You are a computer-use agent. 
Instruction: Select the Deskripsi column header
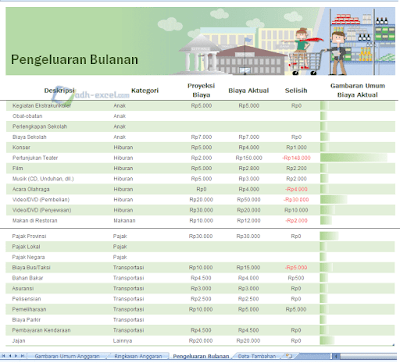tap(59, 90)
